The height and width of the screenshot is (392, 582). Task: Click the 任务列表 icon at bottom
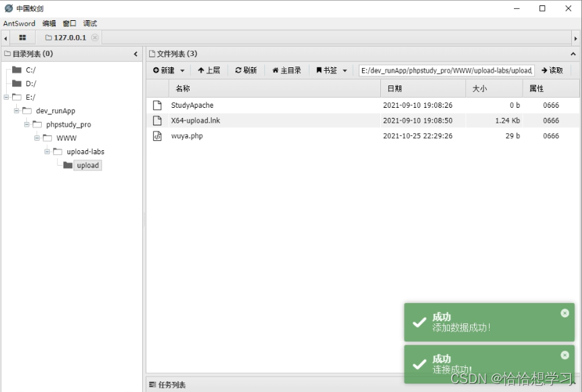153,385
